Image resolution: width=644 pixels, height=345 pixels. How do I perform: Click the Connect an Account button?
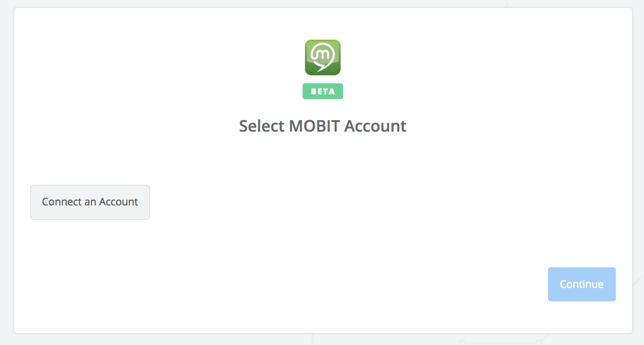point(90,202)
